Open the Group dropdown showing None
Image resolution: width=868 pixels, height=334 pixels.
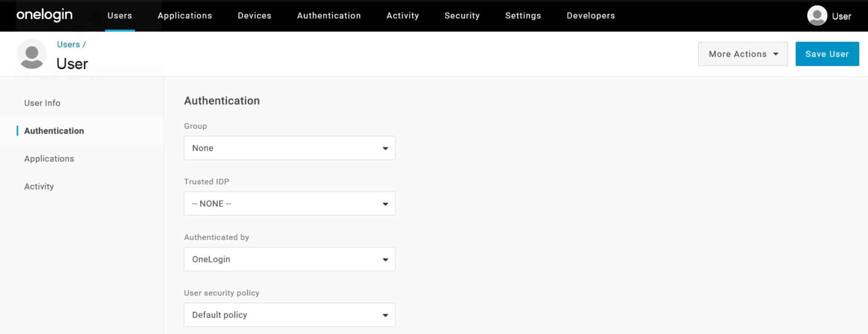pyautogui.click(x=290, y=148)
